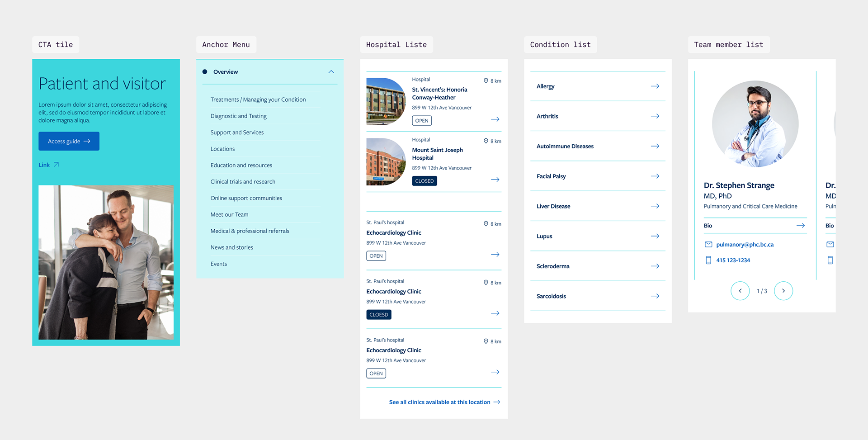Click the arrow on Facial Palsy row

pyautogui.click(x=655, y=176)
